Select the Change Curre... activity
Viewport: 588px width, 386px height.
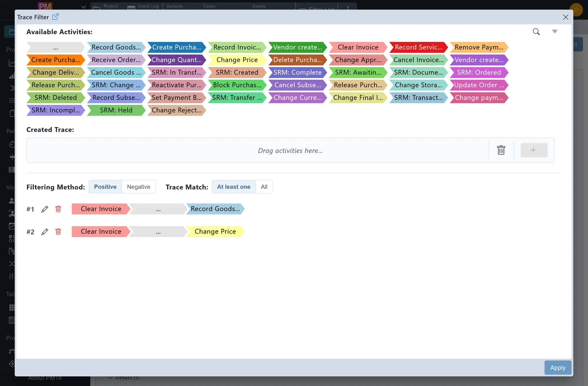298,98
